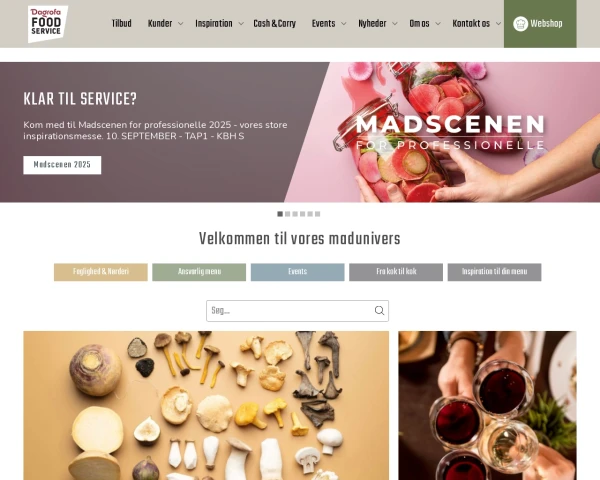Select the last carousel slide dot
600x480 pixels.
click(x=317, y=214)
